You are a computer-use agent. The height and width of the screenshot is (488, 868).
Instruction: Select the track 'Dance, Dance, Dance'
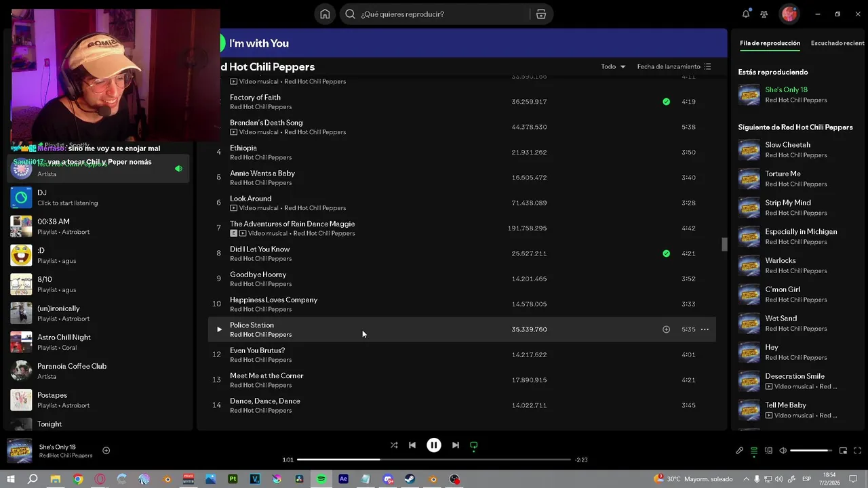462,405
